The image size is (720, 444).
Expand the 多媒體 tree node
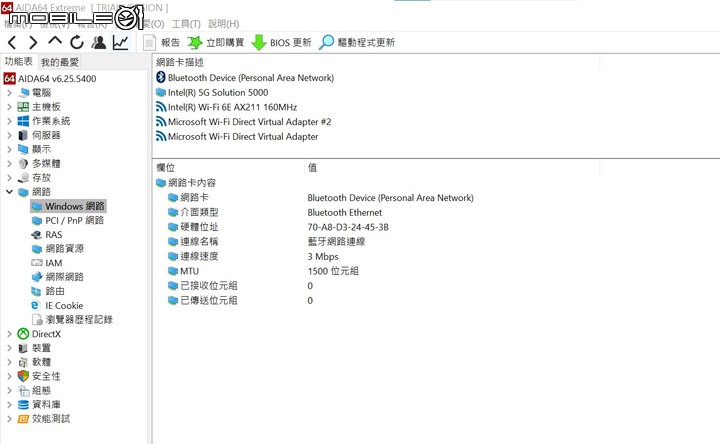click(x=10, y=164)
